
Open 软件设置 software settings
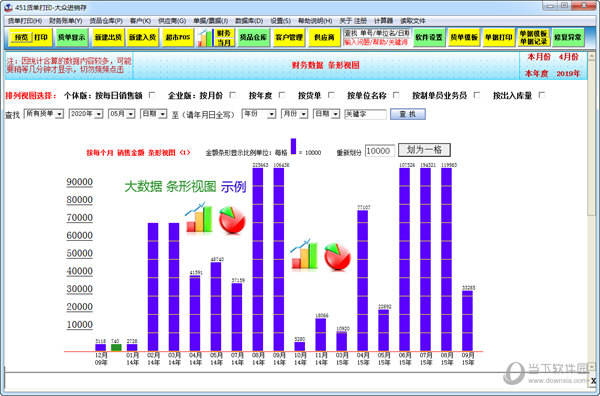(429, 37)
